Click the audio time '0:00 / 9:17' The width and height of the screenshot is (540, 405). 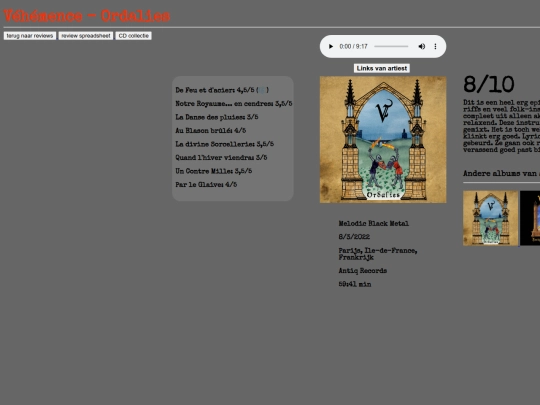coord(353,46)
